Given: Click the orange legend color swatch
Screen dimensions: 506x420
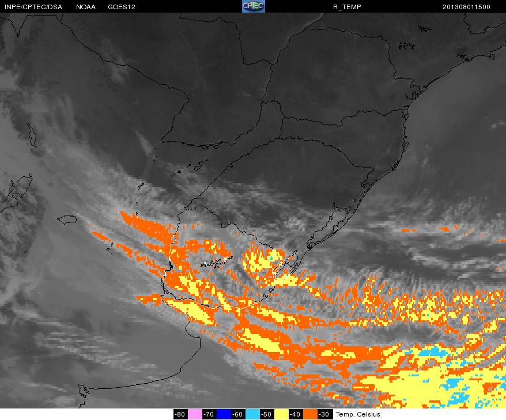Looking at the screenshot, I should pyautogui.click(x=310, y=414).
